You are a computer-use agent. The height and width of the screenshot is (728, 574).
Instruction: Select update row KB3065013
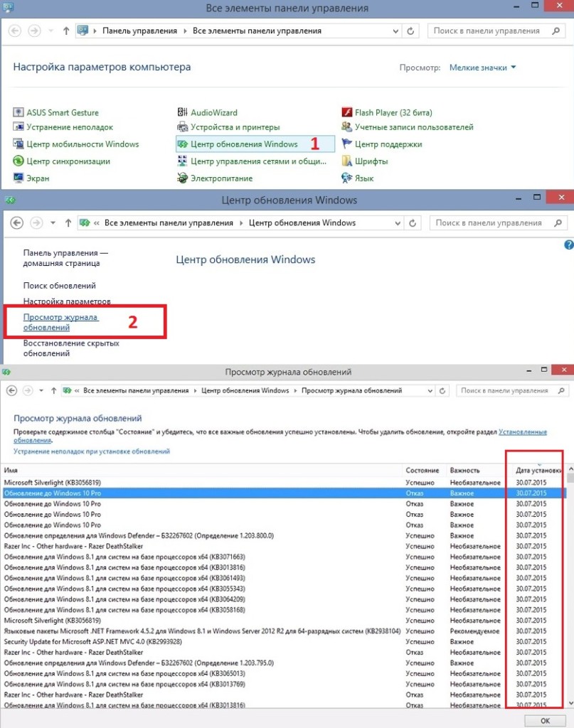(x=285, y=674)
